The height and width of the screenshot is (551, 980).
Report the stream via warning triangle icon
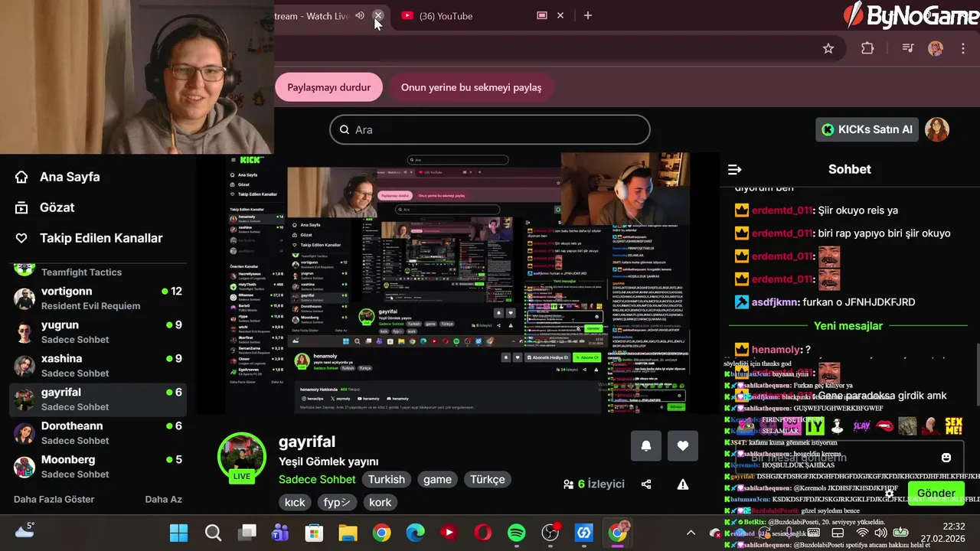tap(683, 484)
